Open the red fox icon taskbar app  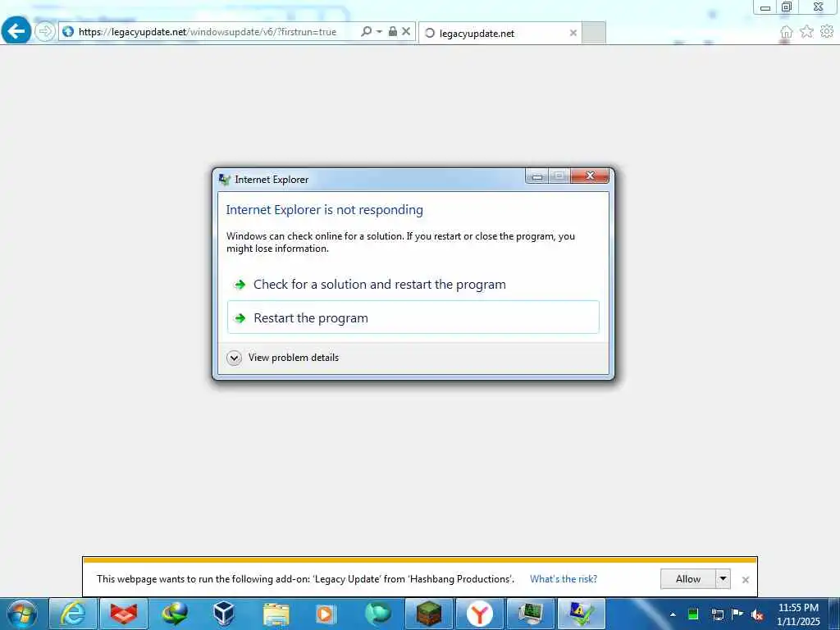(124, 614)
